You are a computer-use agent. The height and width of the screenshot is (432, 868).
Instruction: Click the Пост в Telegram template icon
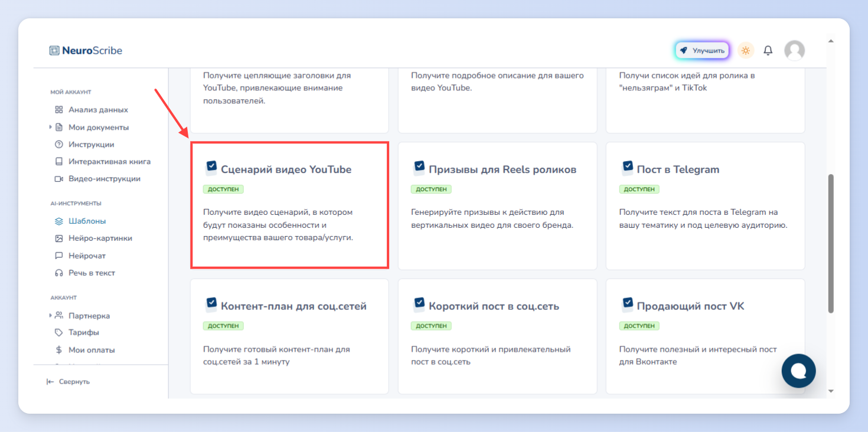click(x=627, y=168)
